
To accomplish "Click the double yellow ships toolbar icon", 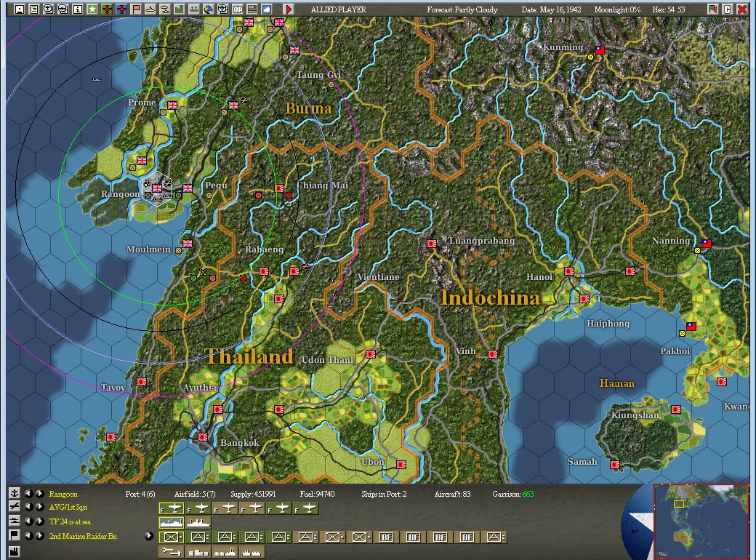I will click(x=165, y=9).
